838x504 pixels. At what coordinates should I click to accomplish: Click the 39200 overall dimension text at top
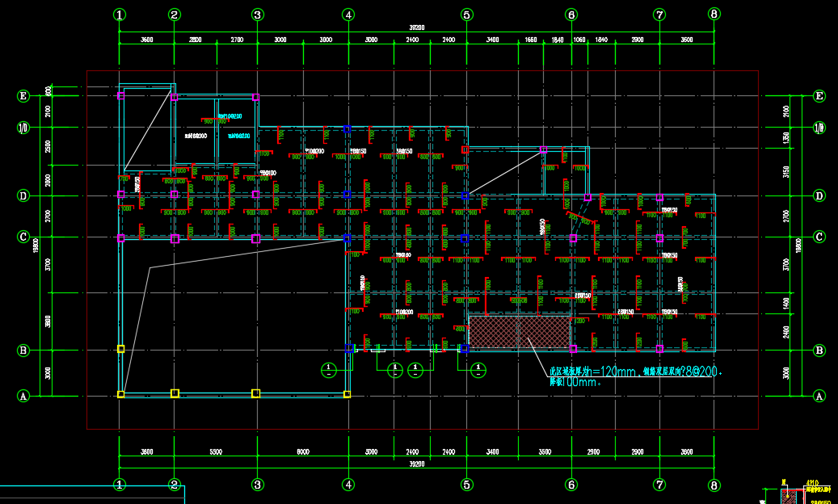[x=416, y=27]
